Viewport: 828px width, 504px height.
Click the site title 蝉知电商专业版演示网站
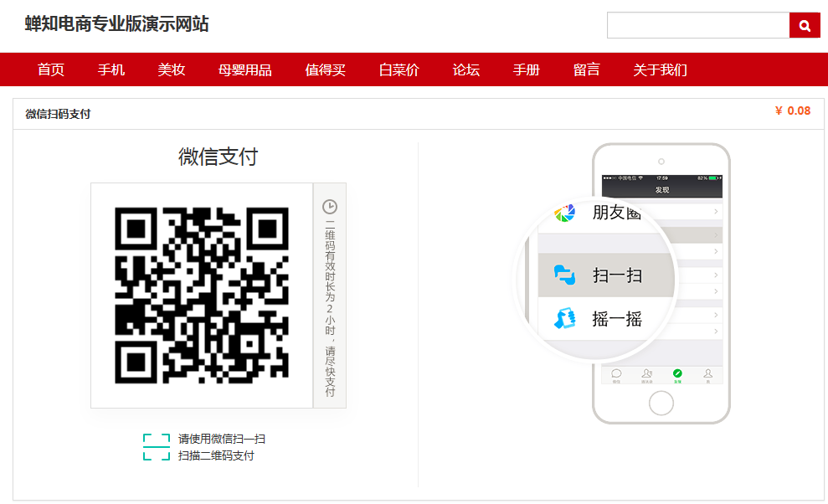(x=116, y=23)
